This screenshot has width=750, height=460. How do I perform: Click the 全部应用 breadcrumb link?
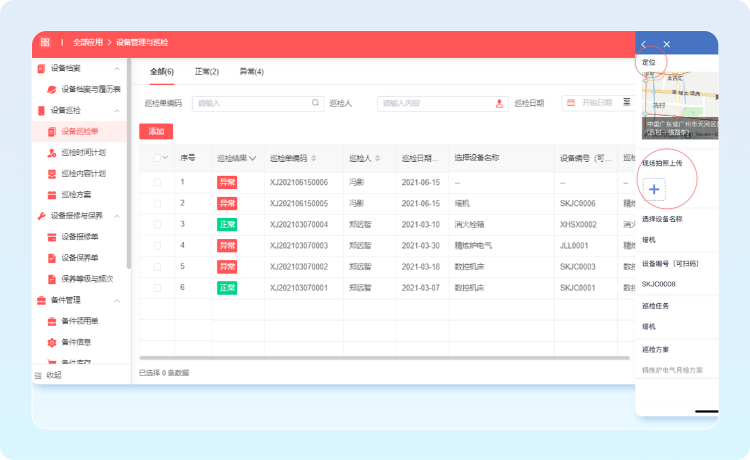click(88, 43)
